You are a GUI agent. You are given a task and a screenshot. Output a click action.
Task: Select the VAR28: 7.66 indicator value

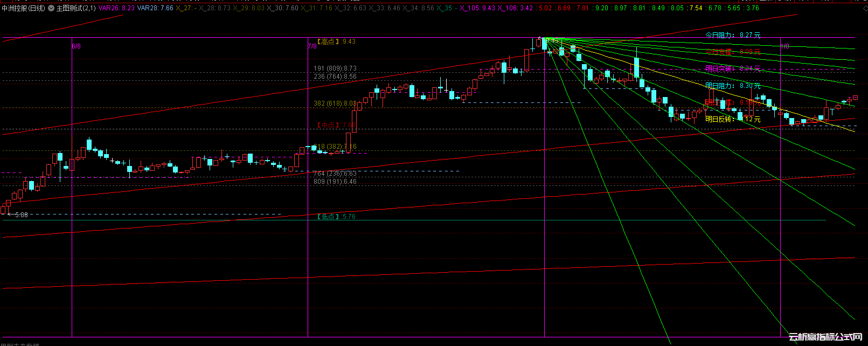pyautogui.click(x=155, y=9)
